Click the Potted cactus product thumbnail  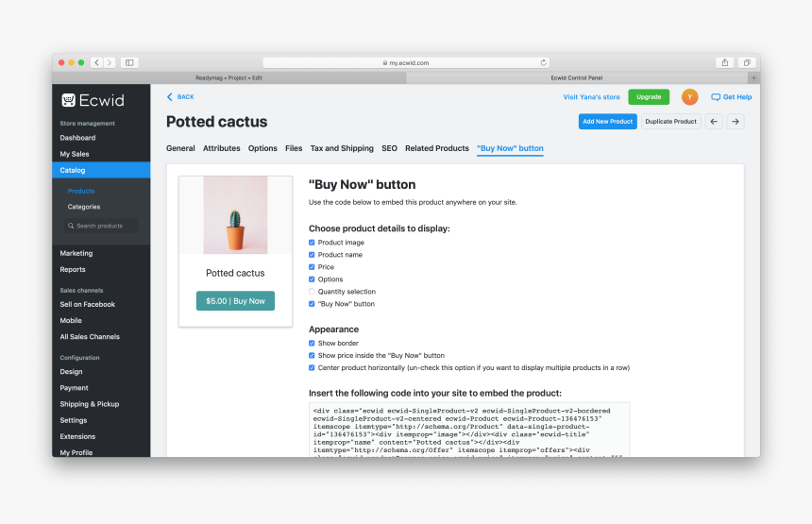(x=235, y=214)
